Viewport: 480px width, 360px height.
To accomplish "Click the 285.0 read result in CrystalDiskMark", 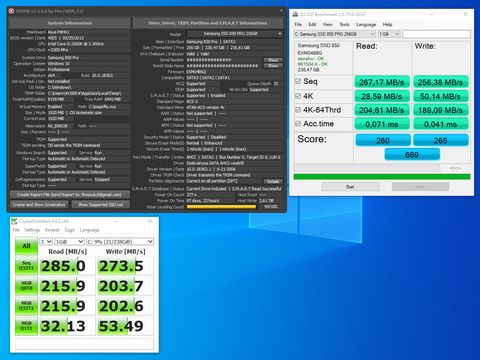I will pyautogui.click(x=67, y=266).
